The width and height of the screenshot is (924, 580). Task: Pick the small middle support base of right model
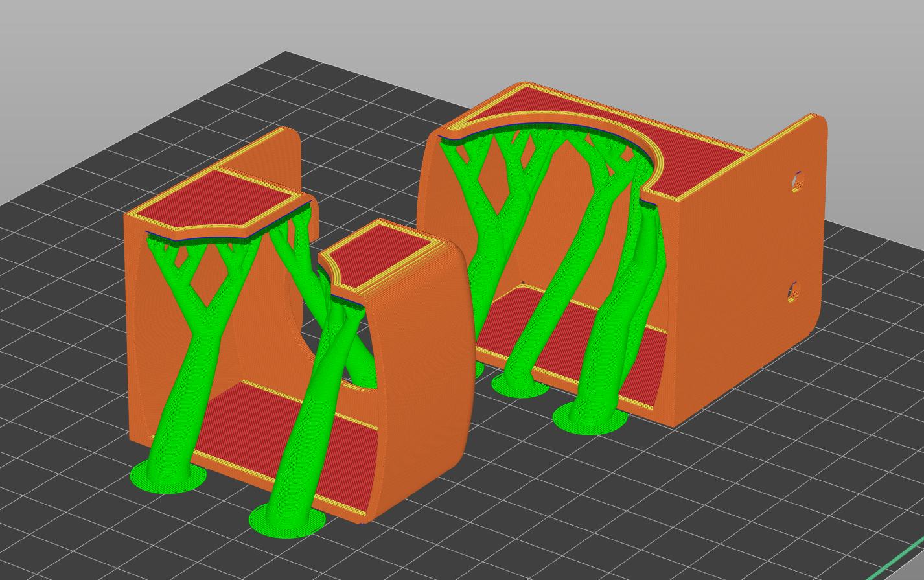[518, 383]
